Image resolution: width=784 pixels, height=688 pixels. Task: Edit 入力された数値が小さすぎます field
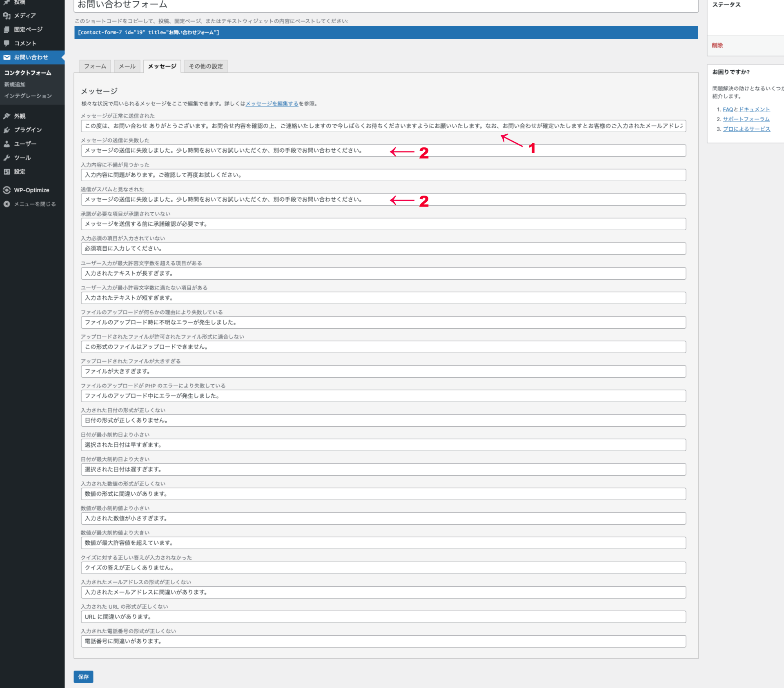click(x=383, y=518)
